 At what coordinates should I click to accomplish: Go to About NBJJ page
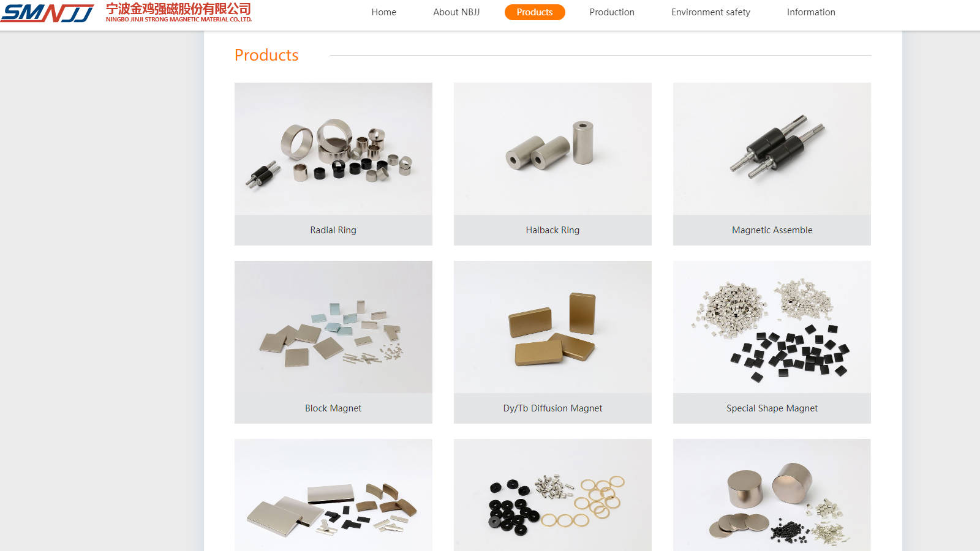tap(456, 12)
